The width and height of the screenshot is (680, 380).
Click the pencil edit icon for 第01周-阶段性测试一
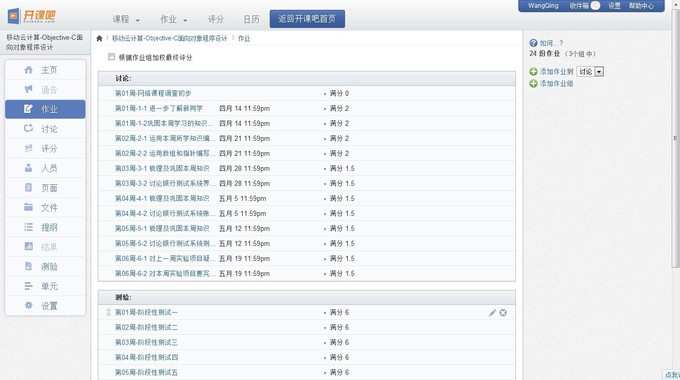492,313
